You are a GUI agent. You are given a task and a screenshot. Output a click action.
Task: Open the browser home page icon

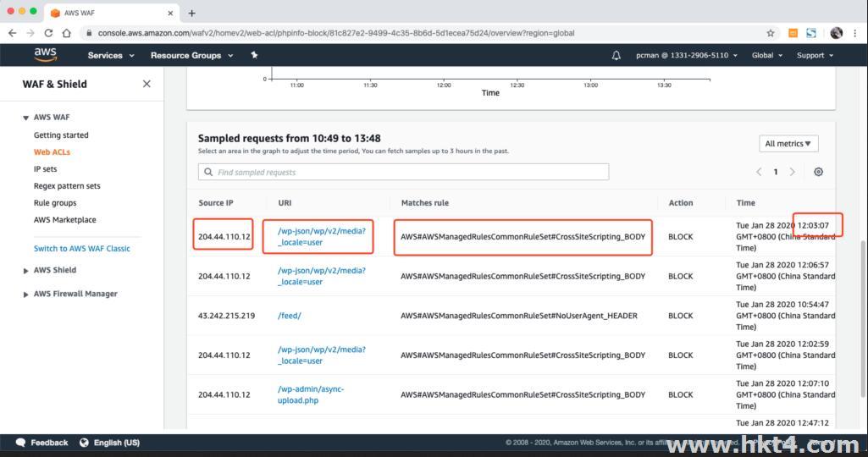[x=67, y=33]
